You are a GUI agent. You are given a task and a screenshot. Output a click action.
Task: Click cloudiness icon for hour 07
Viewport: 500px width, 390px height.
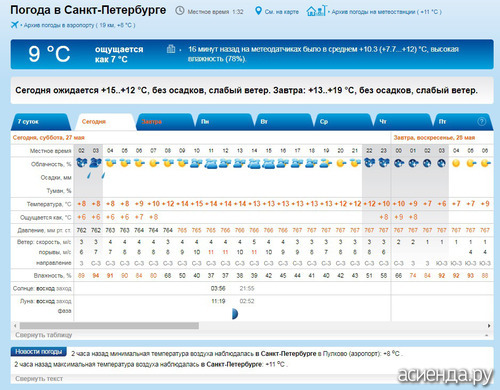pyautogui.click(x=153, y=163)
